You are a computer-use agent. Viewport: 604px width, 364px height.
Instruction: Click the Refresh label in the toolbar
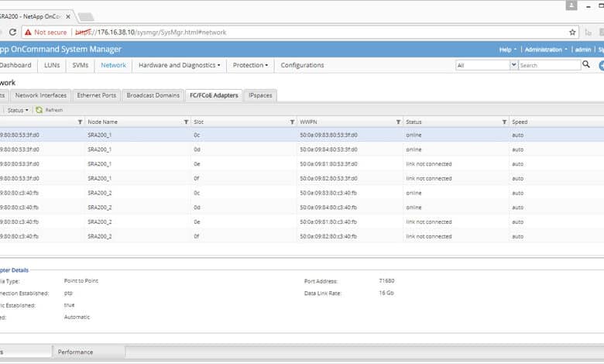[x=54, y=110]
